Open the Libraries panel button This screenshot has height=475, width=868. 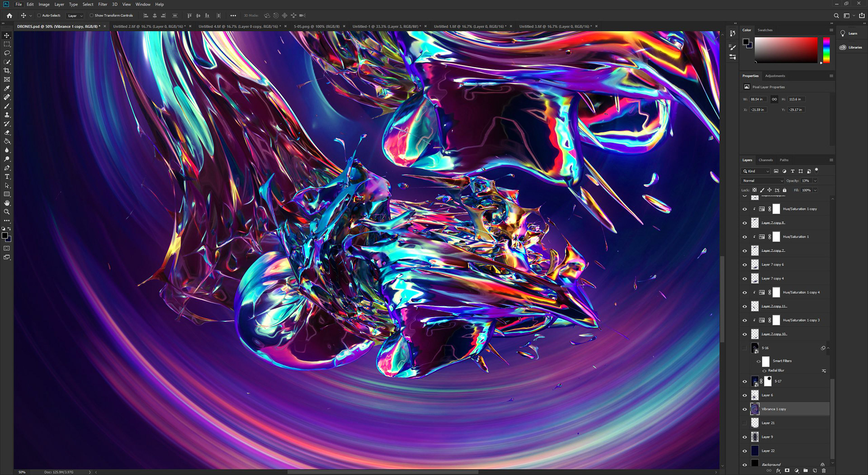click(851, 47)
